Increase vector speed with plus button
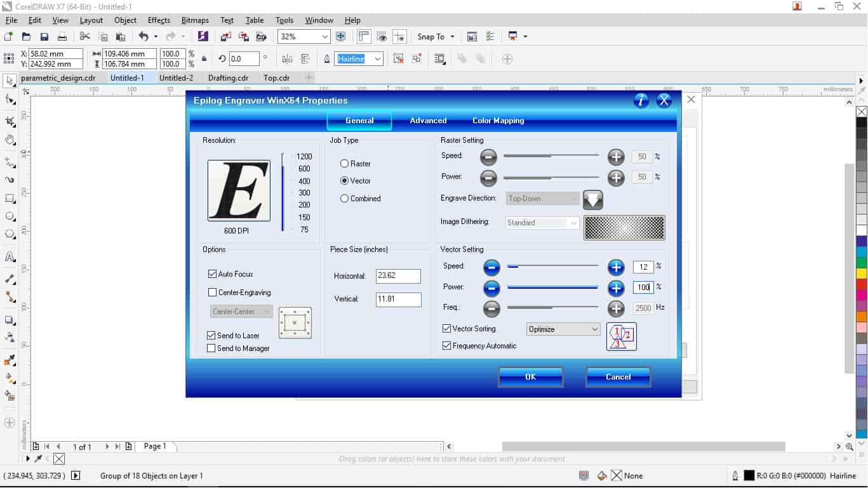This screenshot has height=488, width=868. 616,267
